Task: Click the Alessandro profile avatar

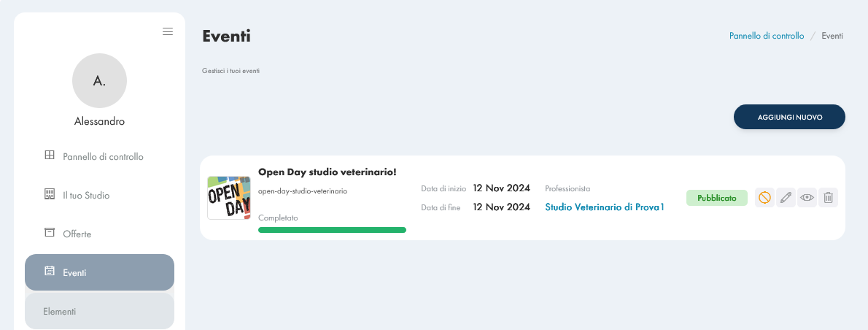Action: 100,80
